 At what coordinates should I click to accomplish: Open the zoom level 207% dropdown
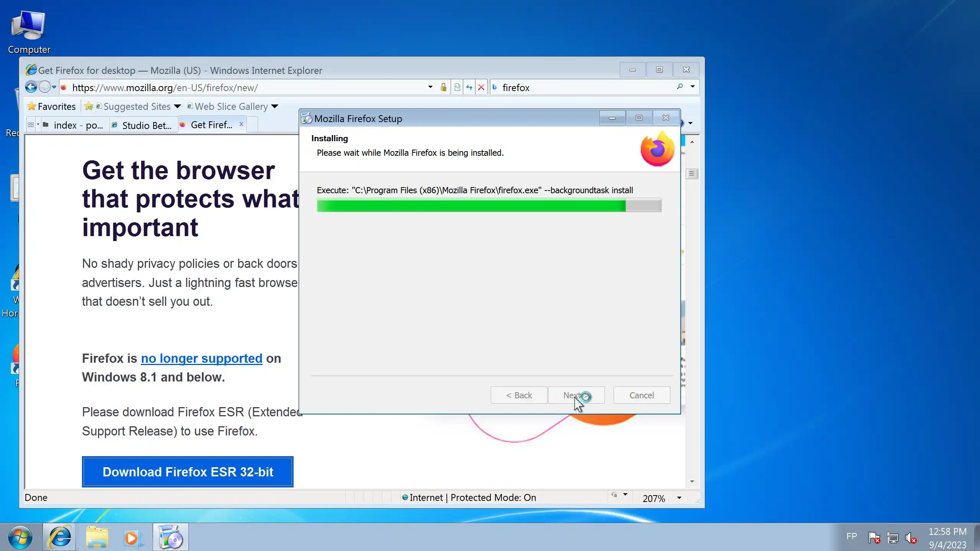coord(679,498)
